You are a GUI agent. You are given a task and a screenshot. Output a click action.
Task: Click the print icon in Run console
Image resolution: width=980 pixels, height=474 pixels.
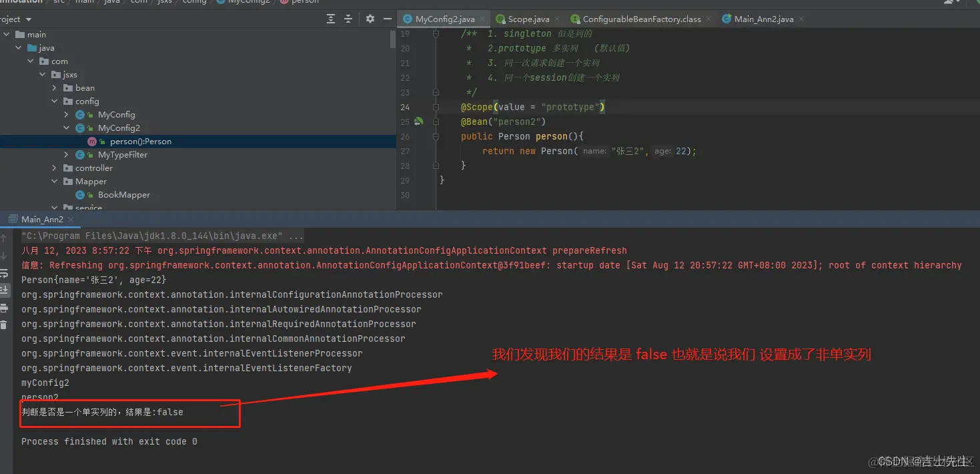point(4,308)
